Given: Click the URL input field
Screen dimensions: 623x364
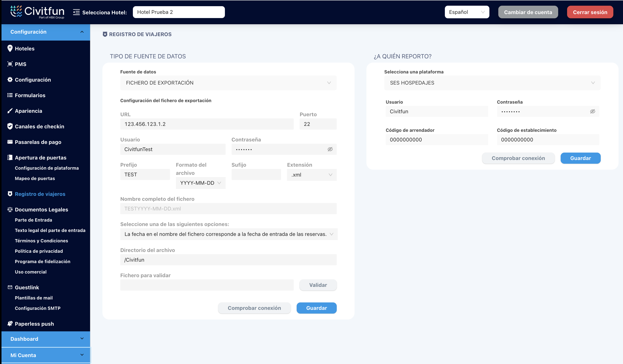Looking at the screenshot, I should (x=207, y=124).
